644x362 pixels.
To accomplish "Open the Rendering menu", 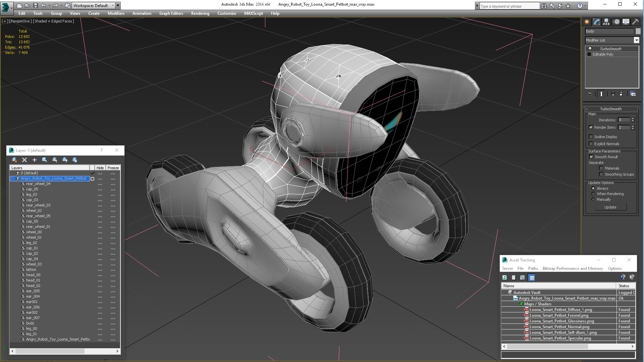I will pos(200,13).
